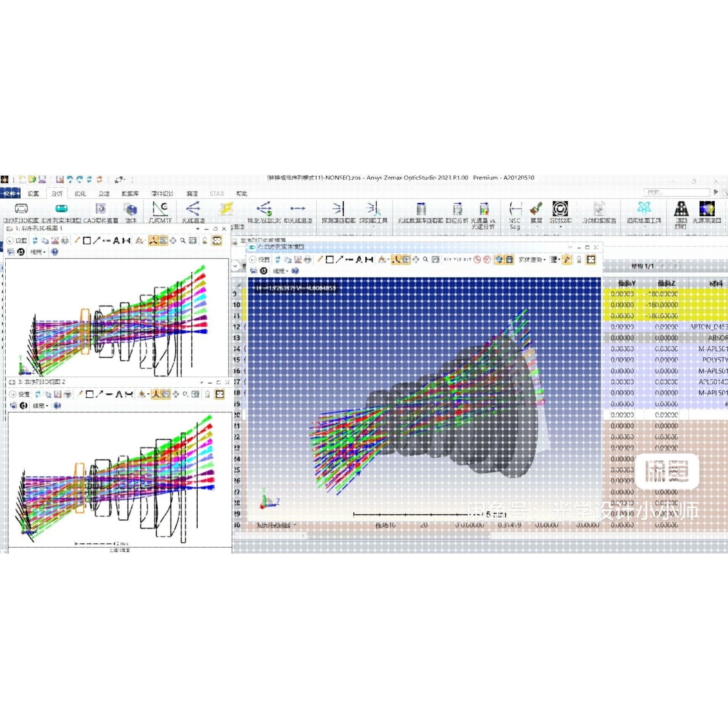
Task: Switch to the 帮助 (Help) ribbon tab
Action: tap(242, 194)
